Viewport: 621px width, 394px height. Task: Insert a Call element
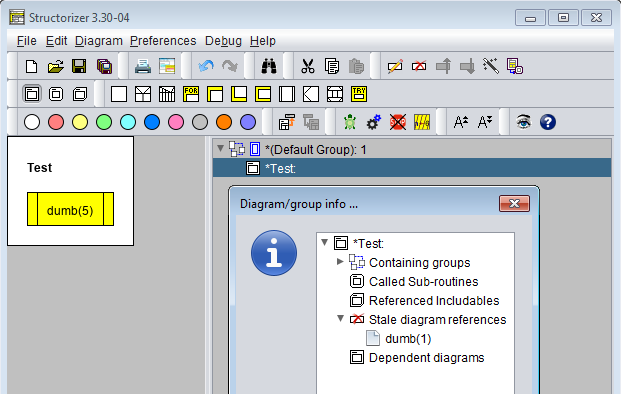[x=287, y=94]
